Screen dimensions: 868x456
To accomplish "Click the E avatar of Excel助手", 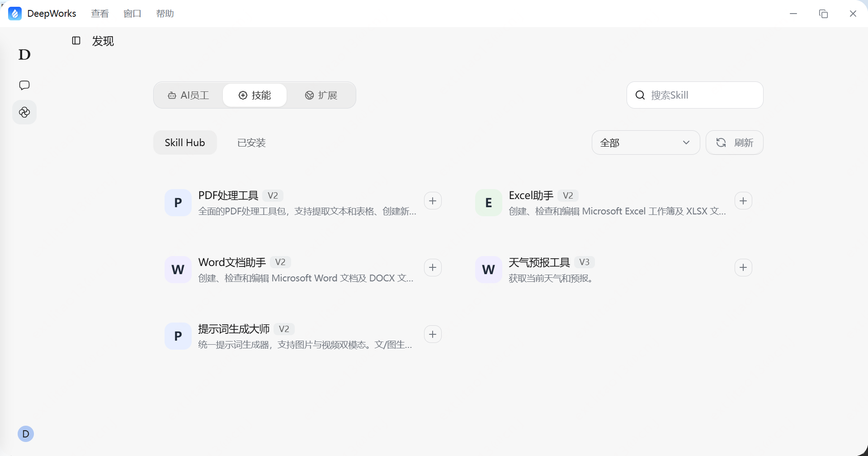I will coord(489,203).
